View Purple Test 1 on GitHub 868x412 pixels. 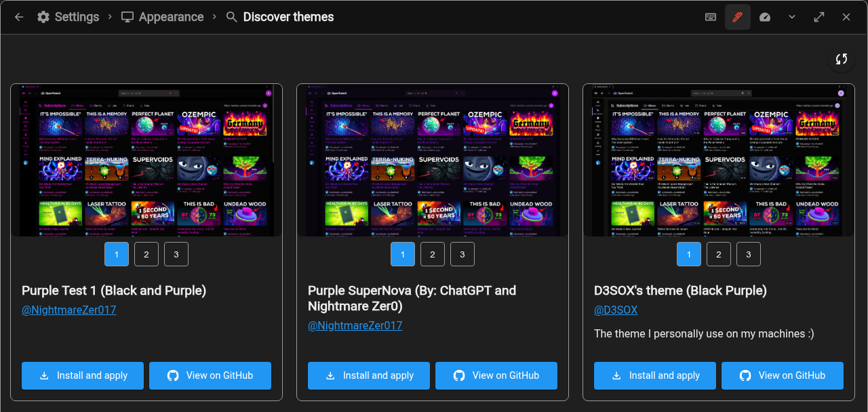[x=210, y=375]
